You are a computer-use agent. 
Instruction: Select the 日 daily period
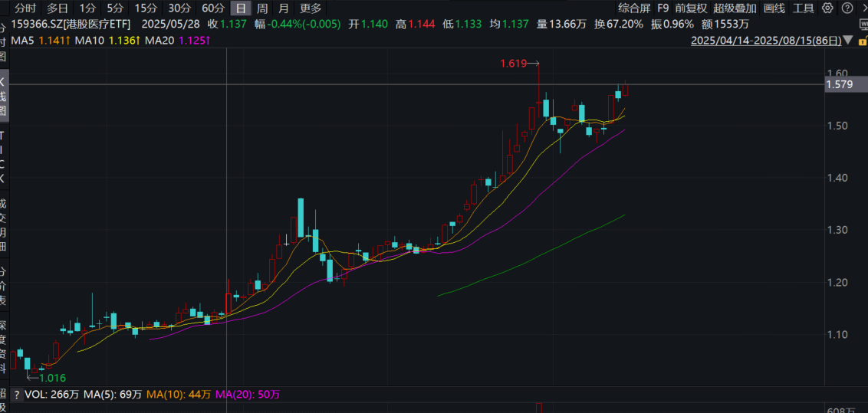pyautogui.click(x=241, y=8)
